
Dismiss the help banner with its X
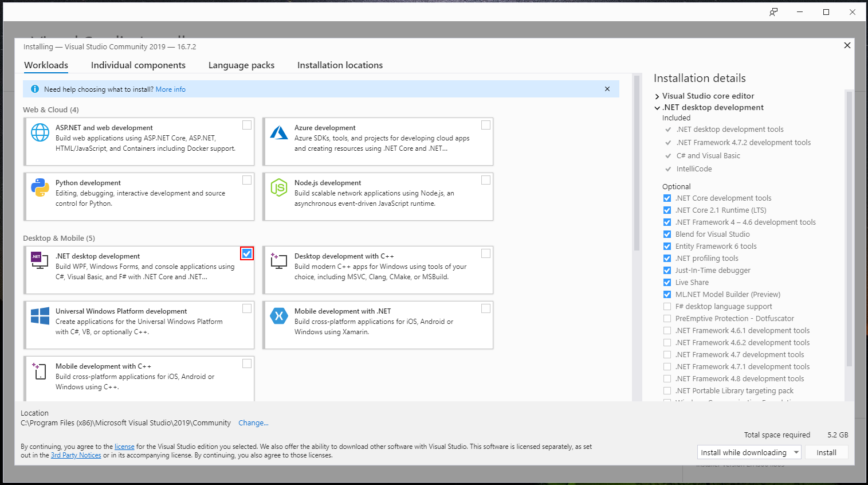[607, 89]
